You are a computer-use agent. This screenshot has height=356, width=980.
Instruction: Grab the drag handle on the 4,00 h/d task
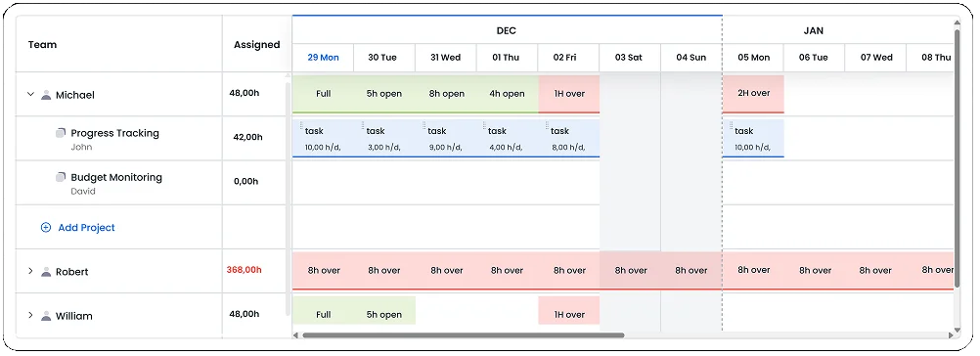[485, 125]
